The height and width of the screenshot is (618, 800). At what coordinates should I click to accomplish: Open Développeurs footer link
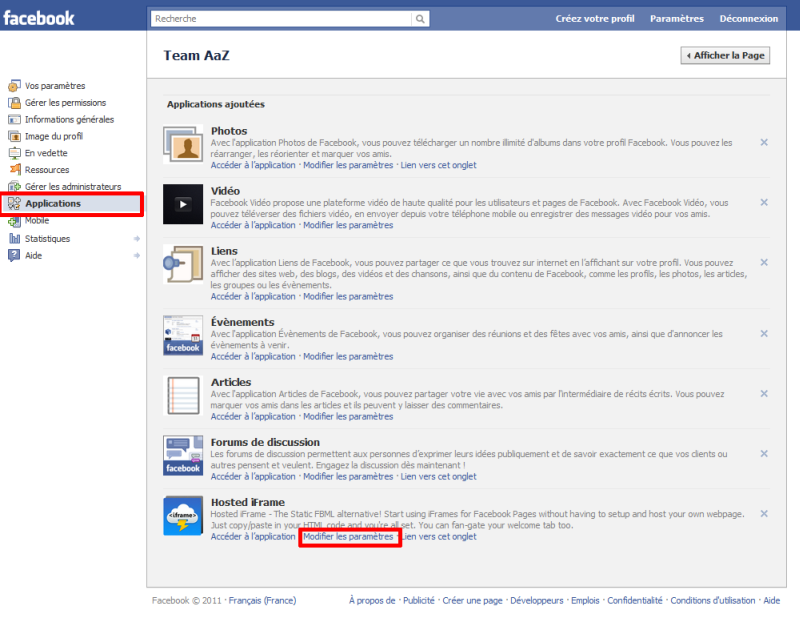pyautogui.click(x=537, y=600)
